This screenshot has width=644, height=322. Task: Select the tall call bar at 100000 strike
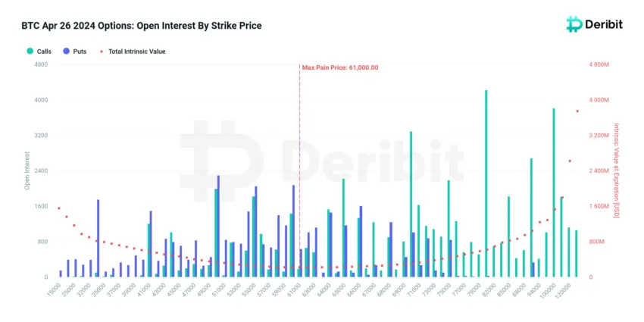[554, 192]
